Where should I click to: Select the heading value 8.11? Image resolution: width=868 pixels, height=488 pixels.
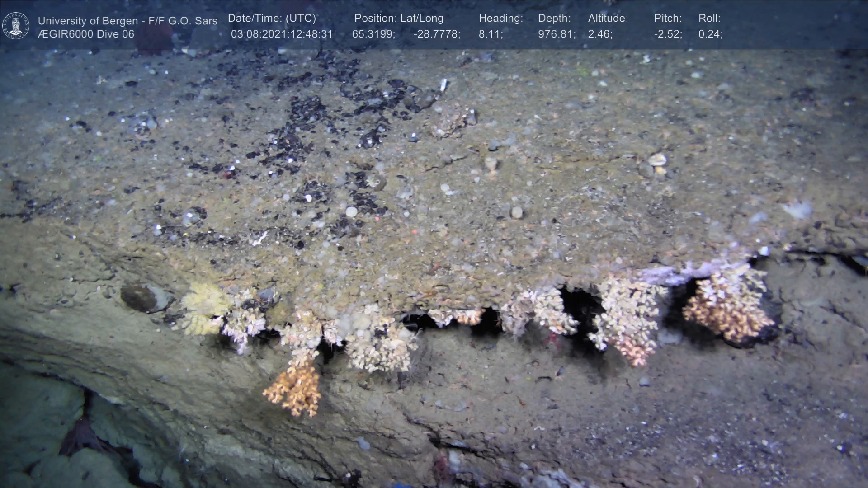[491, 34]
